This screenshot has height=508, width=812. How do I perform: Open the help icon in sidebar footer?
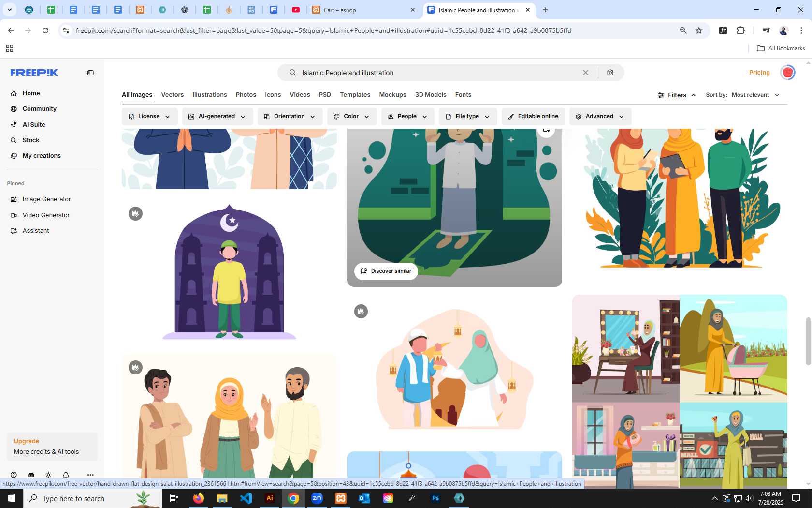pyautogui.click(x=14, y=475)
